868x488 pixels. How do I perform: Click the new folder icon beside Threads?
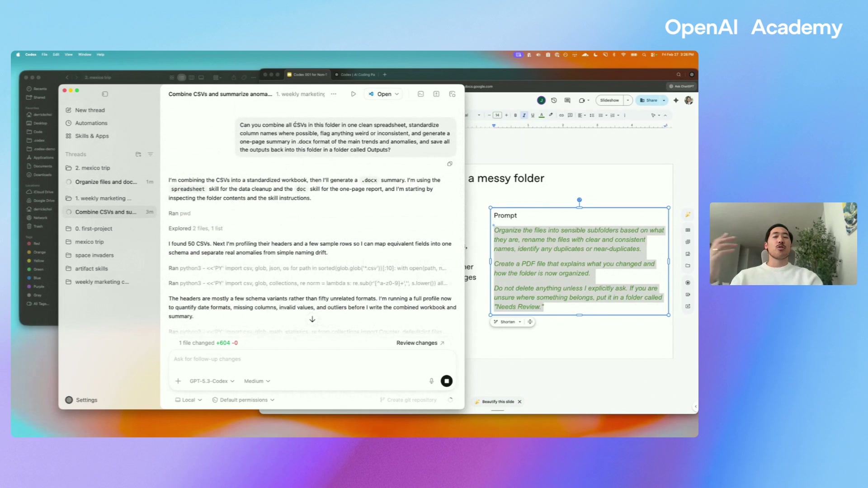coord(138,154)
